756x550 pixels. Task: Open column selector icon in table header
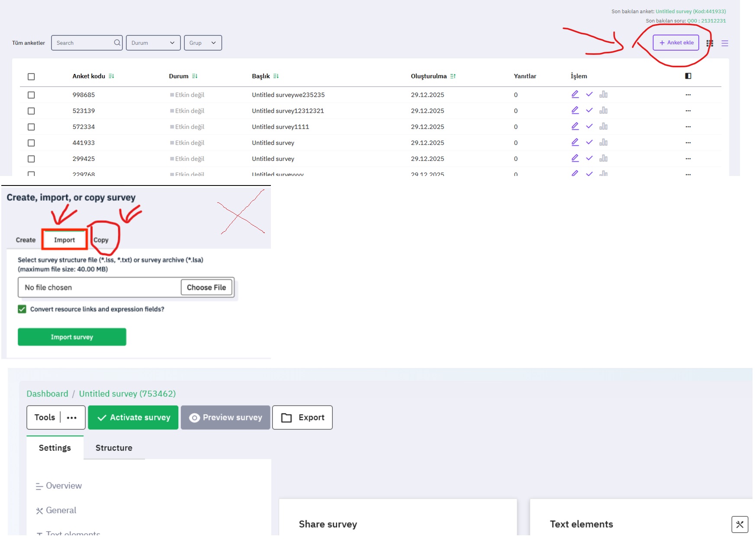coord(688,76)
